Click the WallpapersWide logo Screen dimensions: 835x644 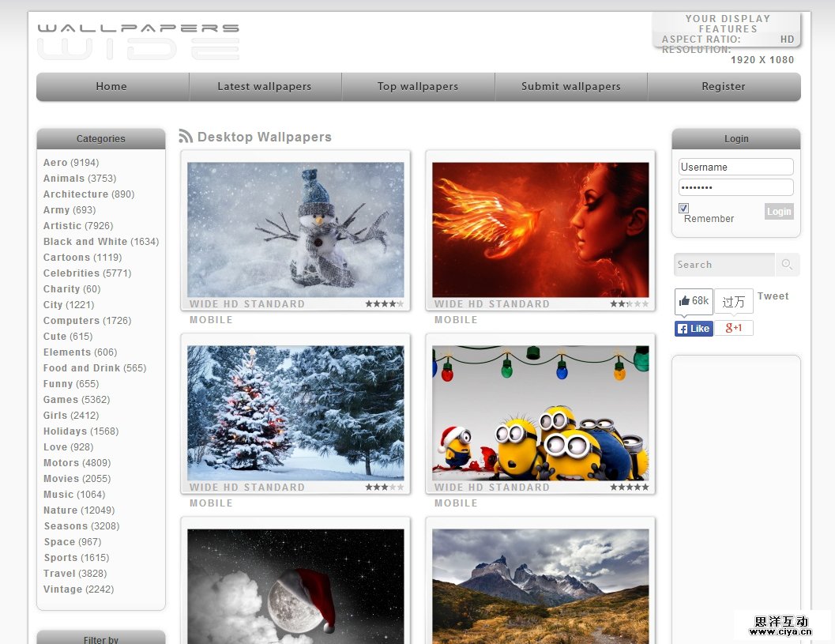coord(138,42)
